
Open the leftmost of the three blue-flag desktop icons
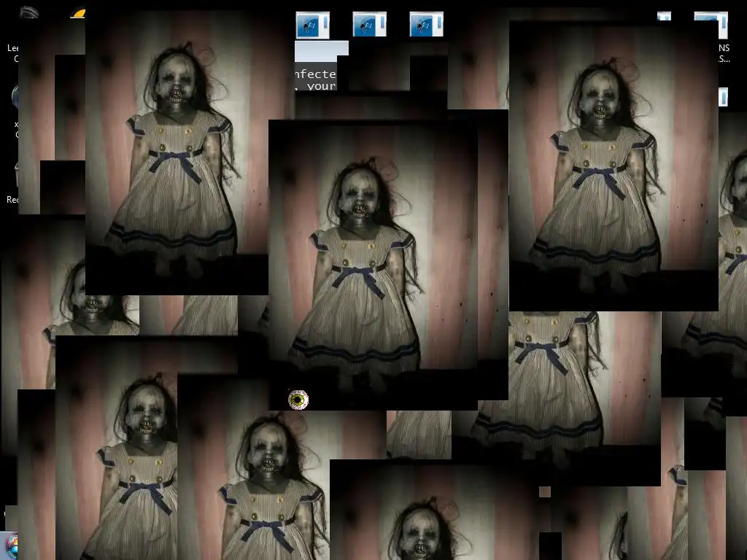(x=312, y=26)
